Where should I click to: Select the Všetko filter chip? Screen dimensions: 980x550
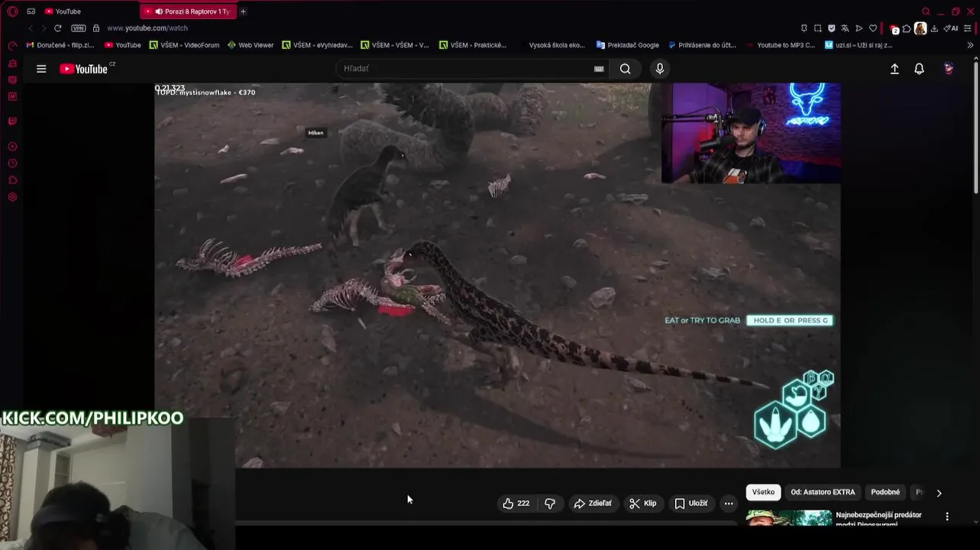coord(763,492)
